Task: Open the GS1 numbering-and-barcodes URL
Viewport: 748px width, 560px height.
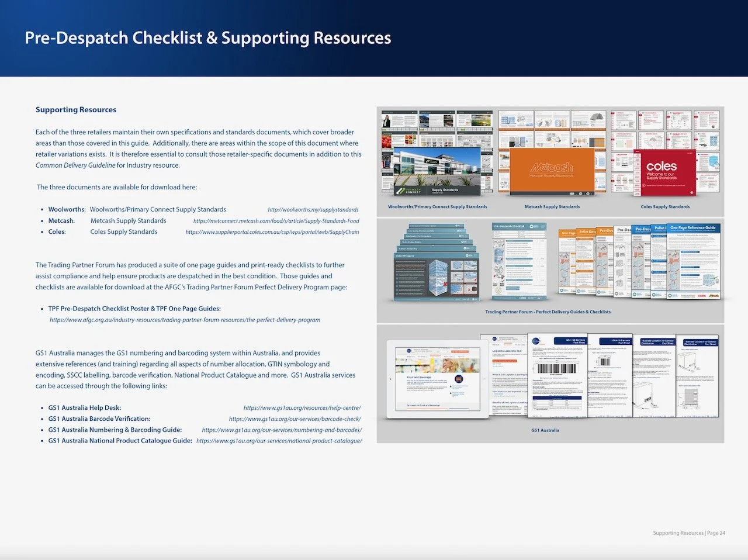Action: point(282,430)
